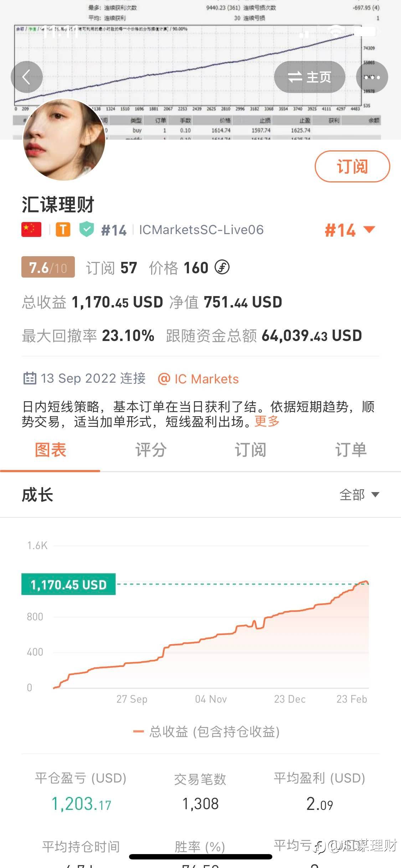Switch to the 评分 tab

coord(150,450)
